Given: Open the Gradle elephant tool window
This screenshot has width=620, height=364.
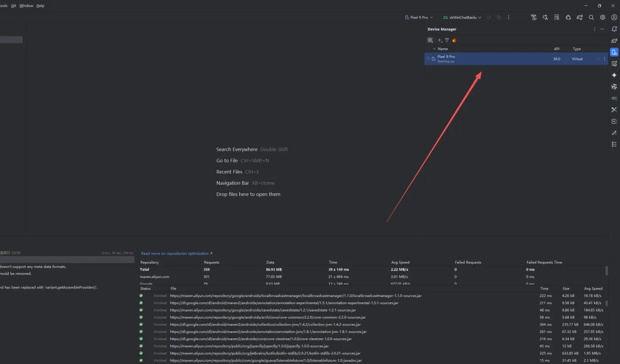Looking at the screenshot, I should point(614,41).
